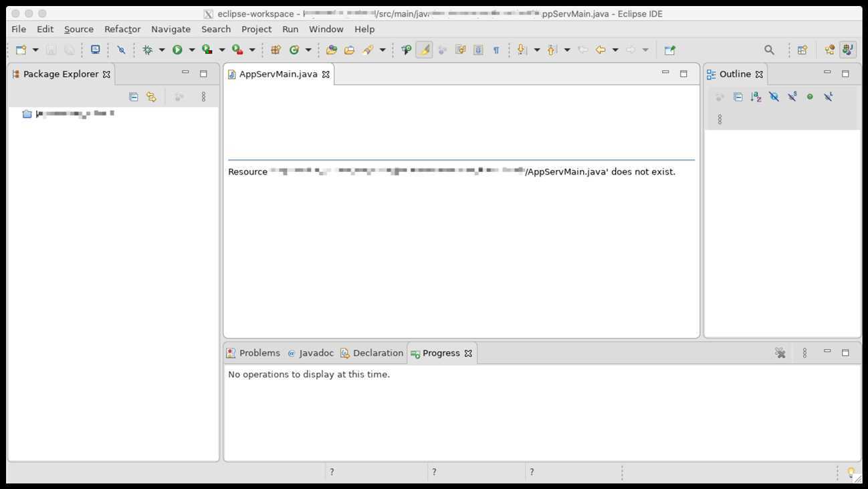Click the New Java Class icon
The image size is (868, 489).
pos(294,50)
